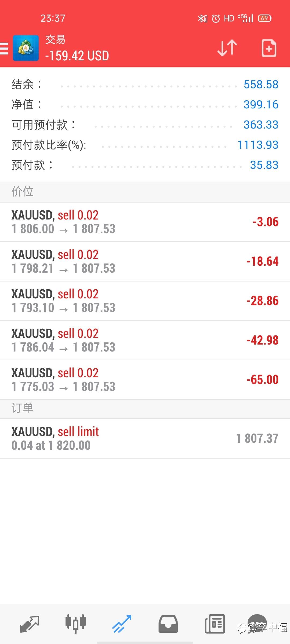Open the Quotes tab with arrows icon

[x=30, y=624]
